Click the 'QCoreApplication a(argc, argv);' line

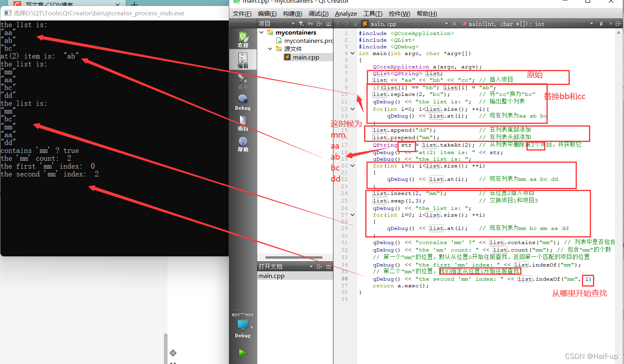(427, 67)
